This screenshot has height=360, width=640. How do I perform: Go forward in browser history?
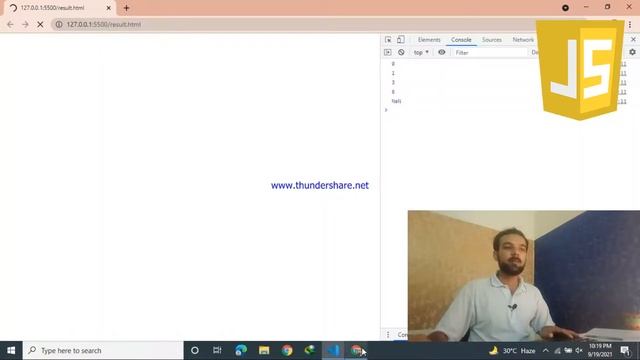pyautogui.click(x=25, y=24)
